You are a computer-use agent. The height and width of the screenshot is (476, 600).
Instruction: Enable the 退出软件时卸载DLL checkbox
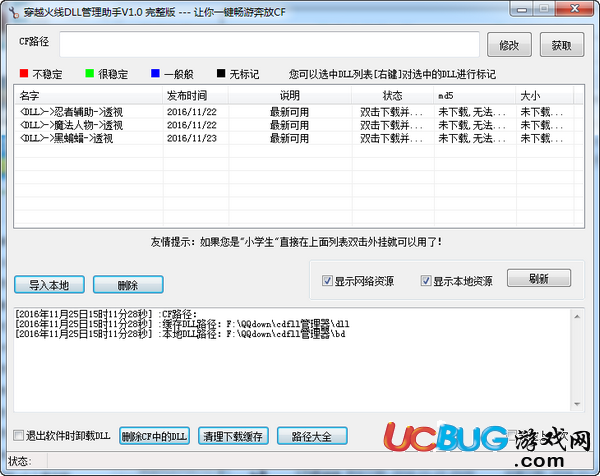click(x=18, y=435)
